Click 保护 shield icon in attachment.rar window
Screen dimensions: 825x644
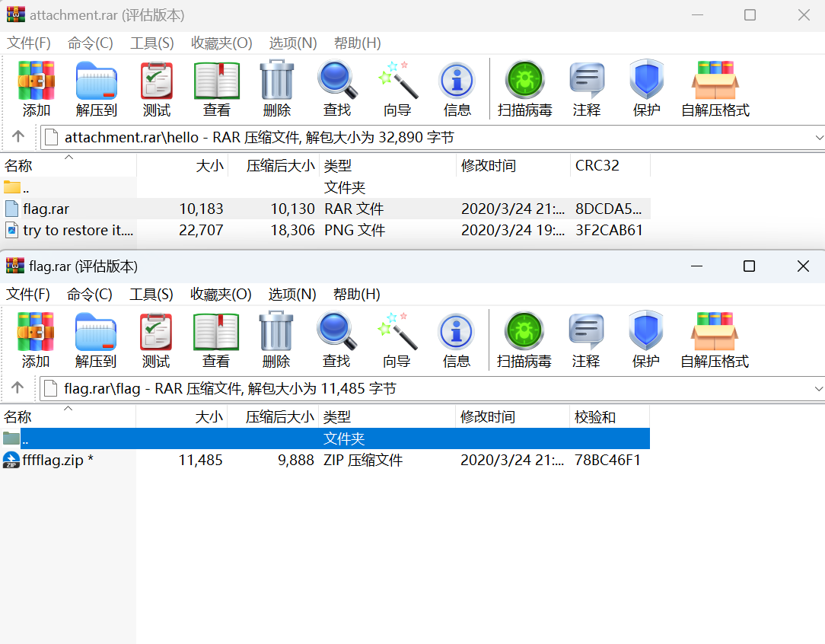click(x=647, y=79)
